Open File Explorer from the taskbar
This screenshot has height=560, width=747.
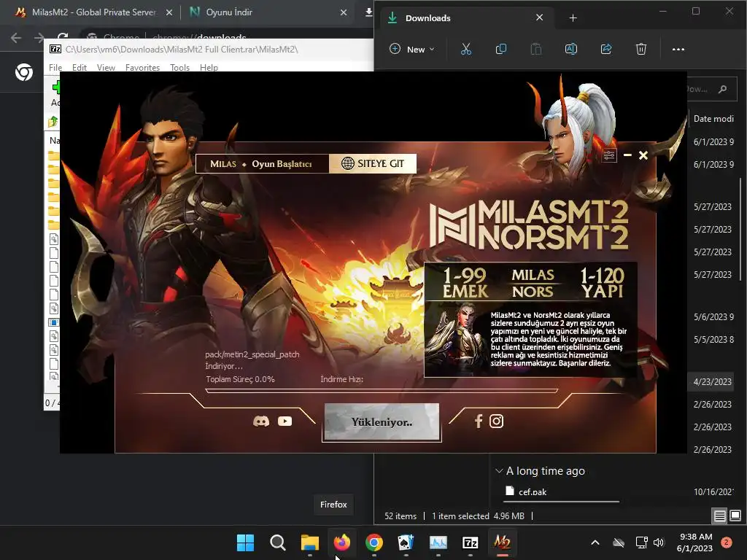coord(309,542)
